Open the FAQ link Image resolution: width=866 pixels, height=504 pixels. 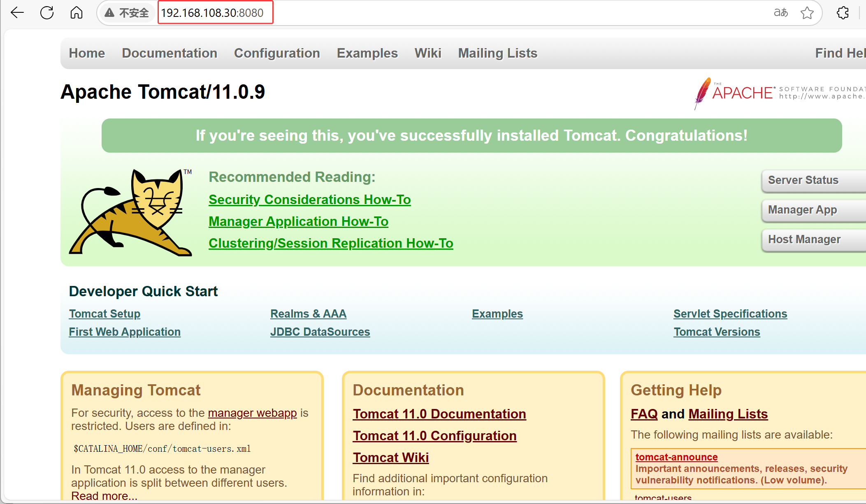(644, 414)
